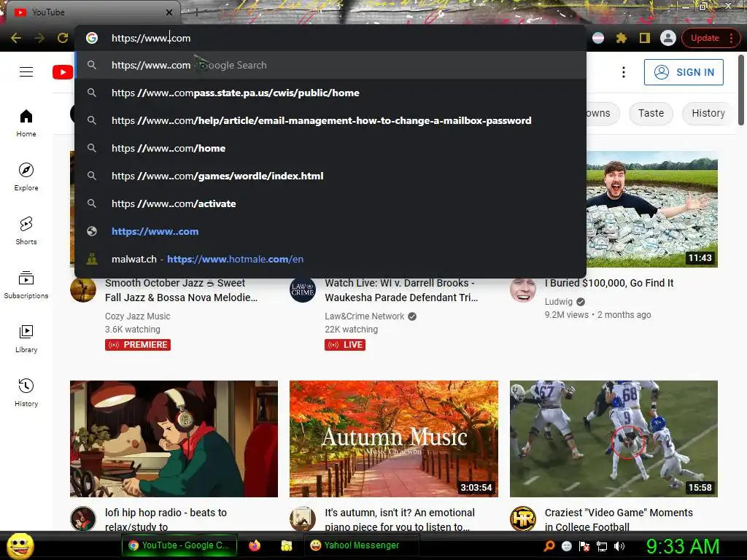Close the YouTube browser tab
747x560 pixels.
pyautogui.click(x=169, y=12)
